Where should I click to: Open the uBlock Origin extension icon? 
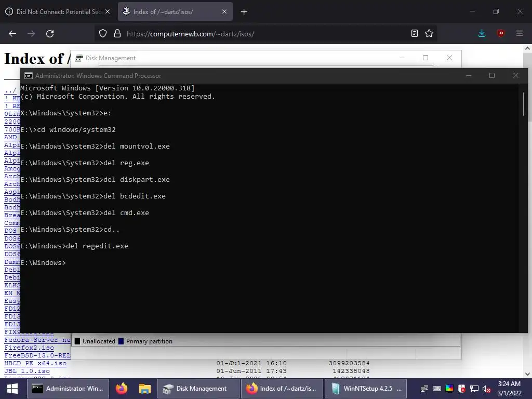[x=500, y=33]
